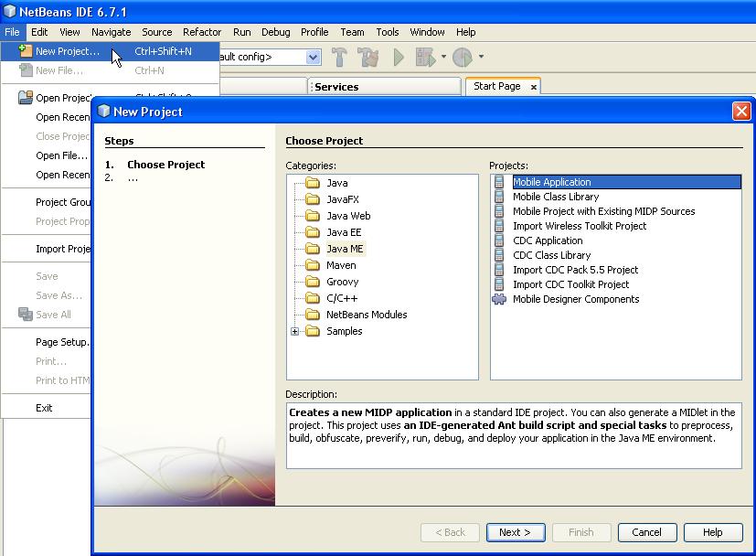Open the Run menu
Viewport: 756px width, 556px height.
click(x=241, y=32)
